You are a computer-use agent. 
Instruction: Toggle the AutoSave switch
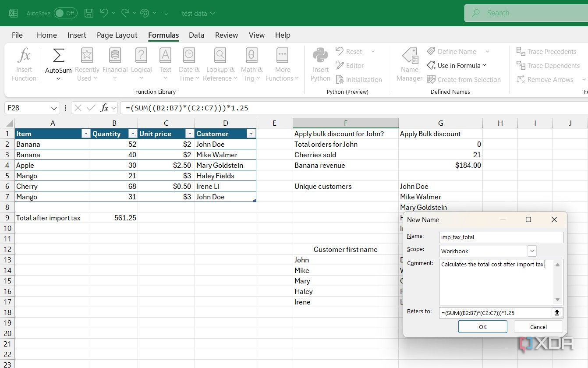click(x=65, y=13)
